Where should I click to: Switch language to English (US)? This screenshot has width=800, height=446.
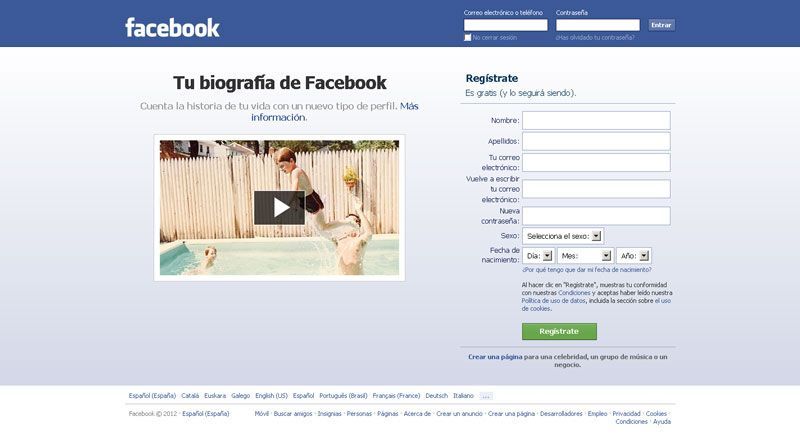coord(271,396)
